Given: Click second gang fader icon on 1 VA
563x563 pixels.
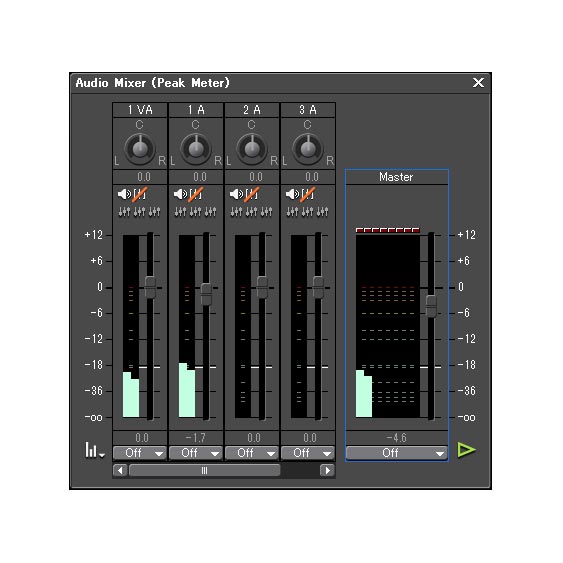Looking at the screenshot, I should click(139, 212).
